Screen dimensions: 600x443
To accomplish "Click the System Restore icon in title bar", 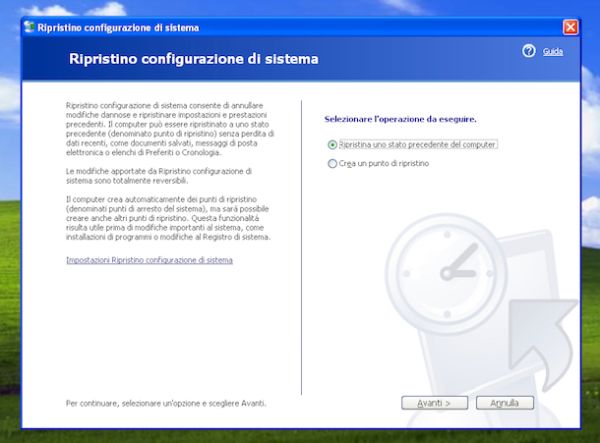I will 28,27.
